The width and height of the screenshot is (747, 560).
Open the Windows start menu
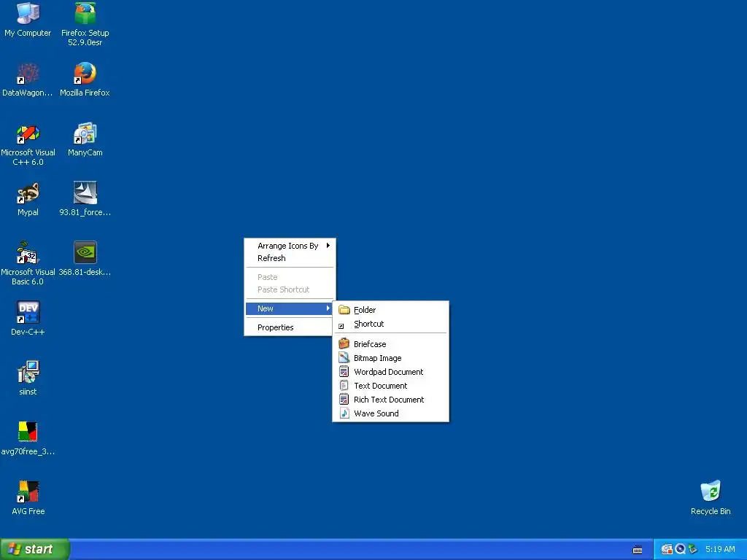coord(34,549)
